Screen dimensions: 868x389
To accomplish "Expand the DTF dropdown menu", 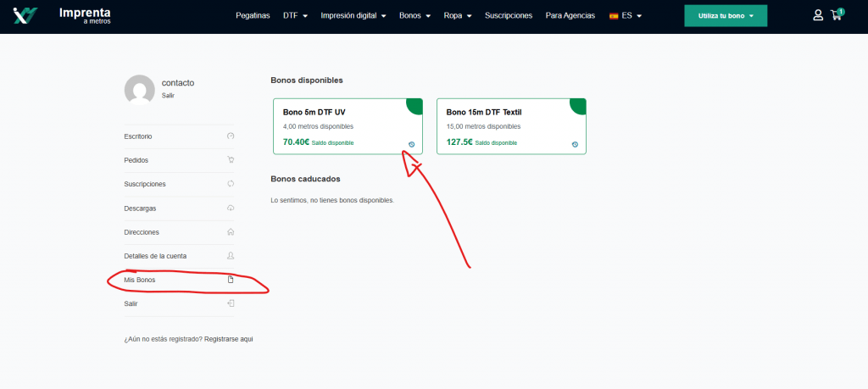I will coord(294,15).
